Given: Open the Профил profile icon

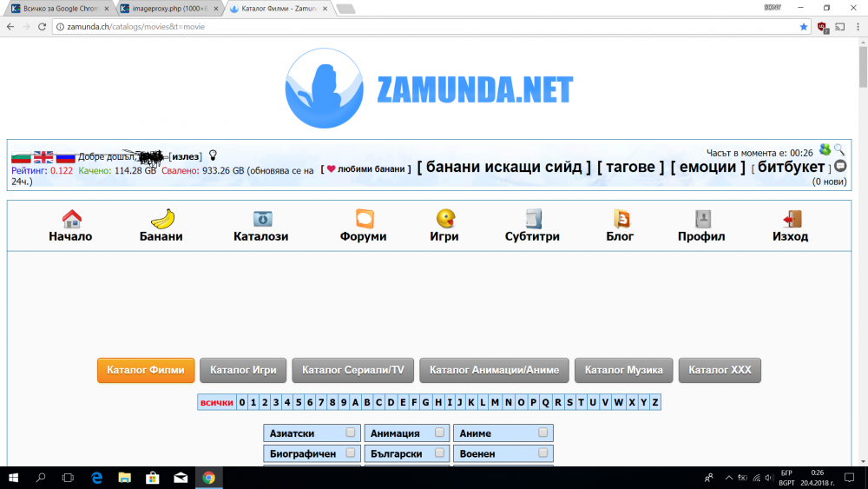Looking at the screenshot, I should click(x=703, y=219).
